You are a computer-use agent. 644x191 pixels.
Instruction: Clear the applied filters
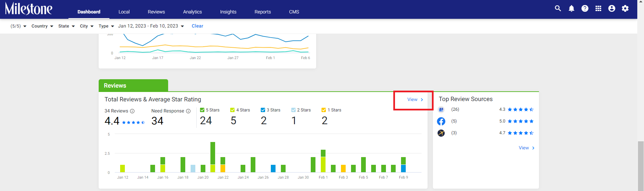[x=197, y=26]
